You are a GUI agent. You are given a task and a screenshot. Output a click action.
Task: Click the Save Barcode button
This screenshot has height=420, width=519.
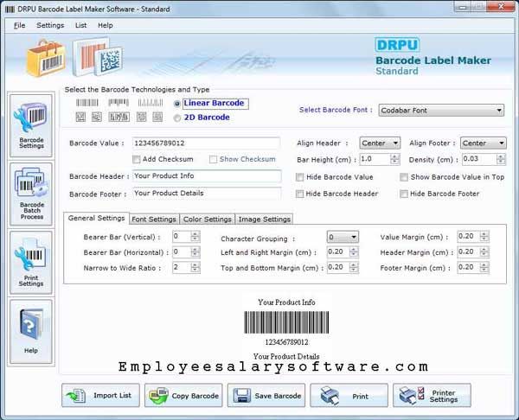[266, 396]
